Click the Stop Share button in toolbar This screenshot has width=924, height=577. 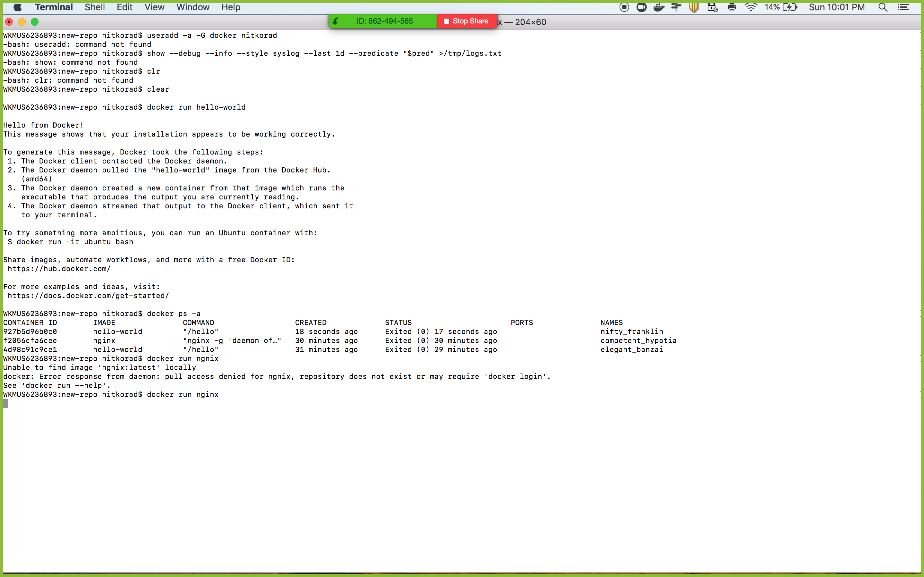coord(464,21)
